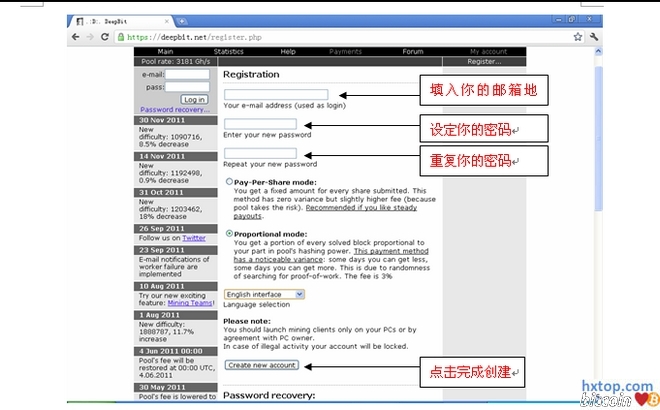Viewport: 660px width, 410px height.
Task: Reload the deepbit.net page
Action: point(105,37)
